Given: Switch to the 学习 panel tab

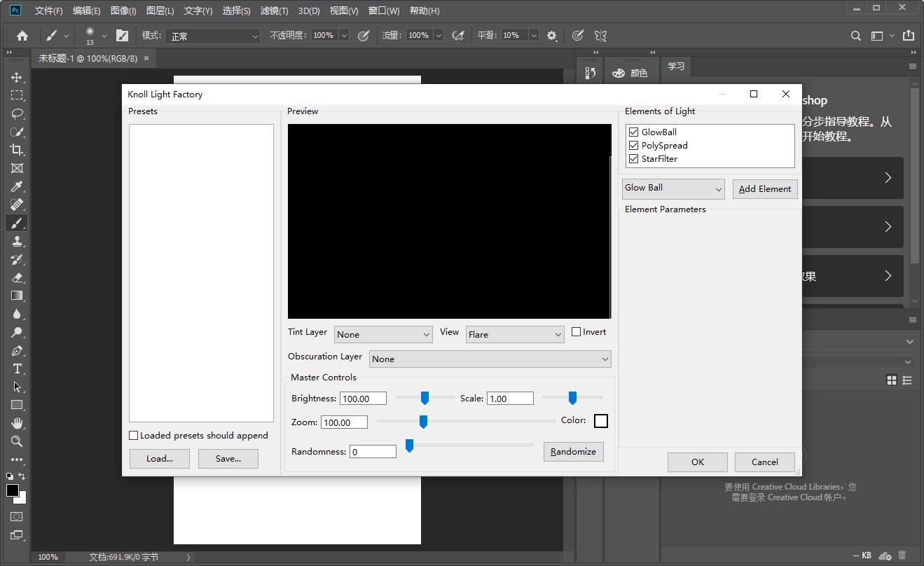Looking at the screenshot, I should tap(676, 67).
